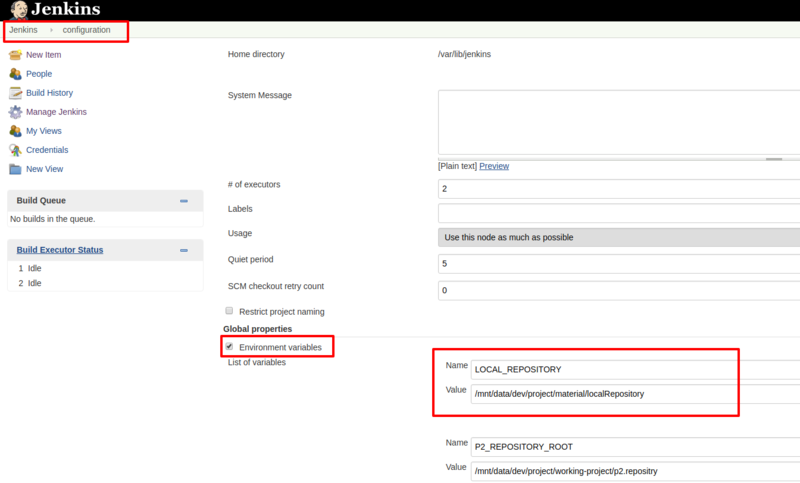Open the Build Executor Status link

(60, 250)
